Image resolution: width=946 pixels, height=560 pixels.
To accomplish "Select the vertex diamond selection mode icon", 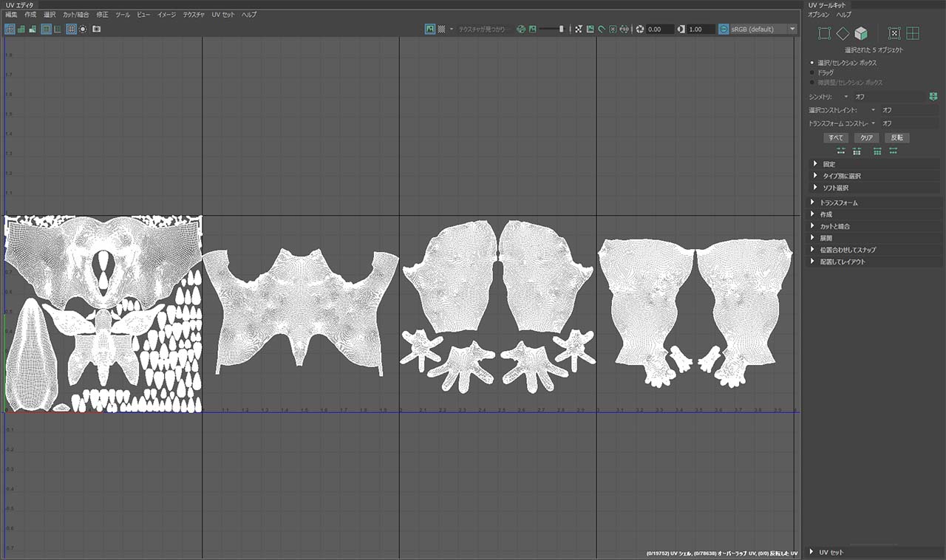I will pos(843,33).
